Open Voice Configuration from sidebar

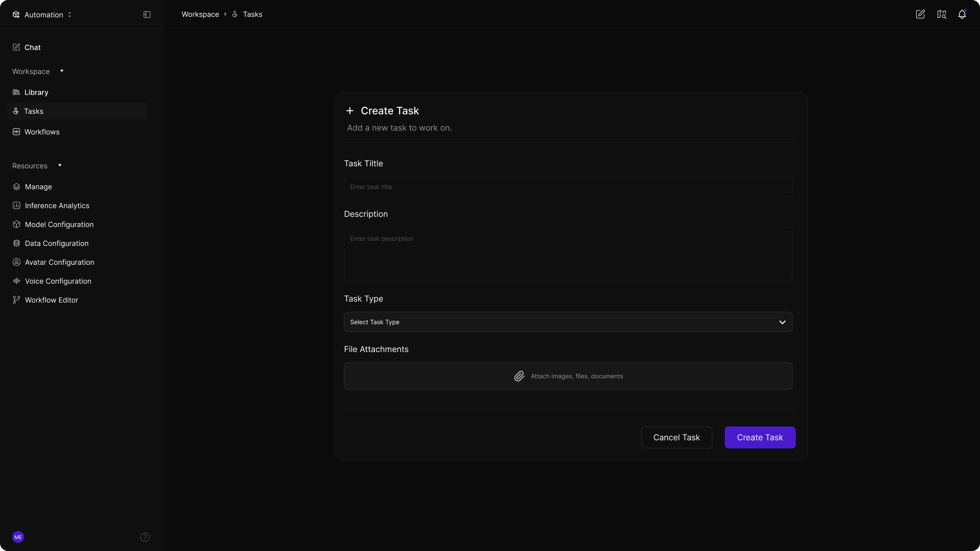tap(58, 281)
